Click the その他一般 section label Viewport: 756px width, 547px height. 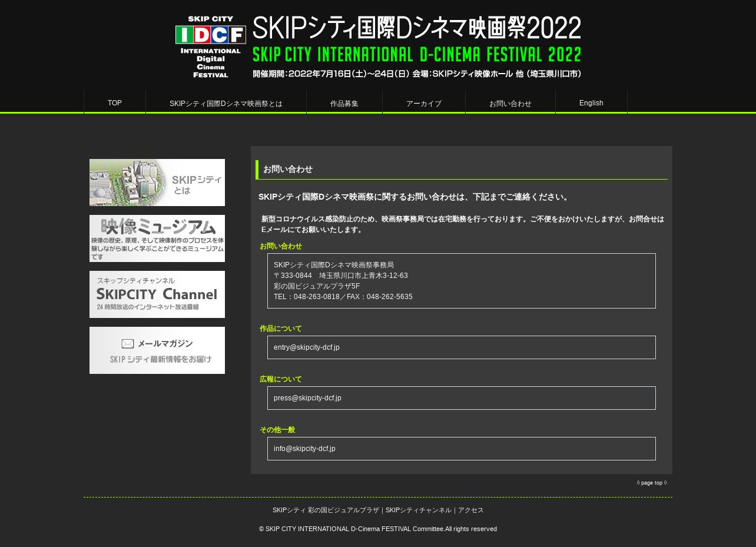click(x=277, y=430)
